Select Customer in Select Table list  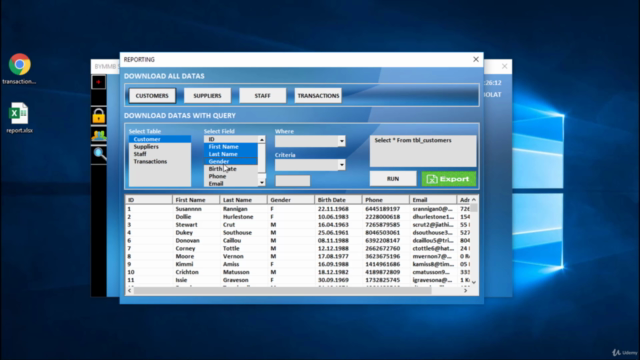[x=160, y=139]
